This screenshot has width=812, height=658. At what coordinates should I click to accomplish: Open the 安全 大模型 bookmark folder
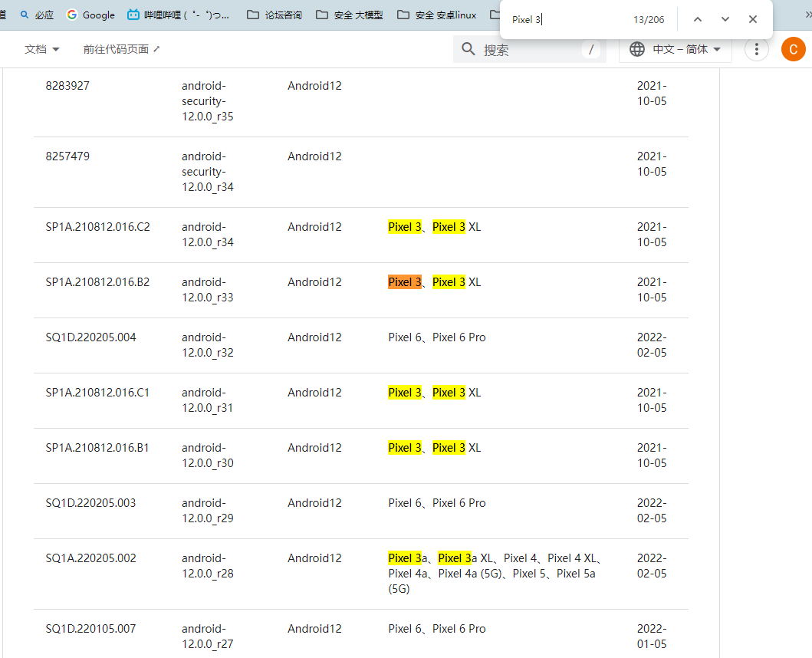pyautogui.click(x=349, y=15)
